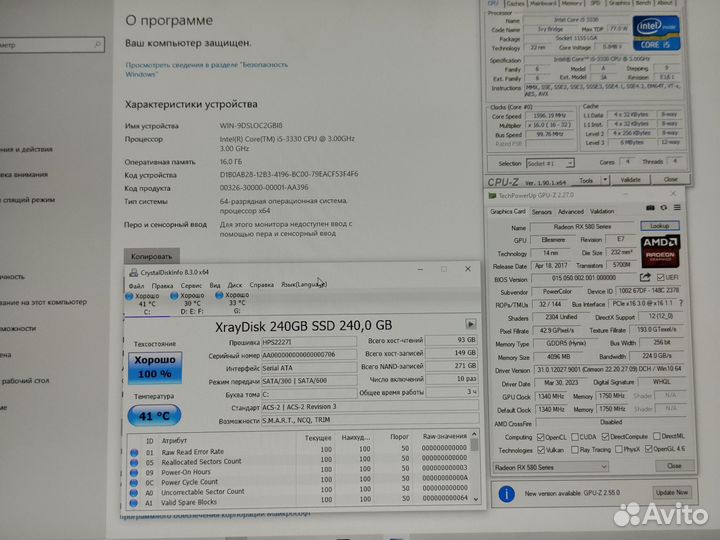The width and height of the screenshot is (720, 540).
Task: Toggle the CUDA checkbox
Action: point(574,437)
